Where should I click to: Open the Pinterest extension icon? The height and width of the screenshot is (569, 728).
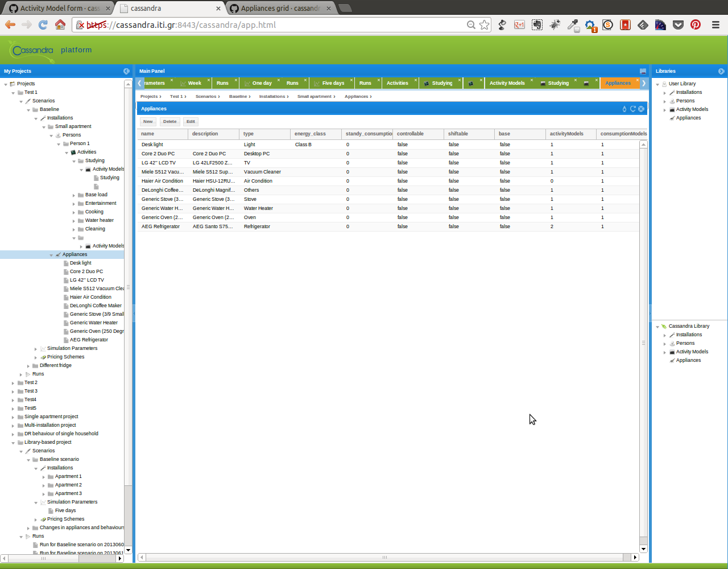[696, 24]
